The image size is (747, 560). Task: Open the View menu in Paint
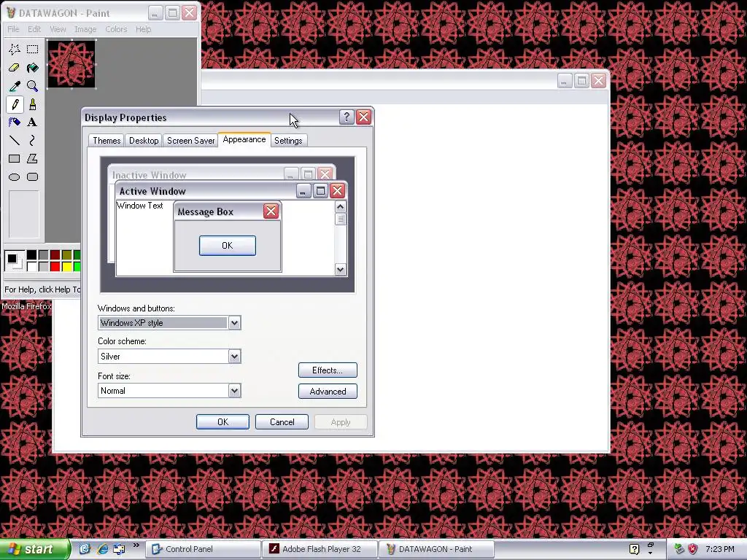[x=58, y=29]
